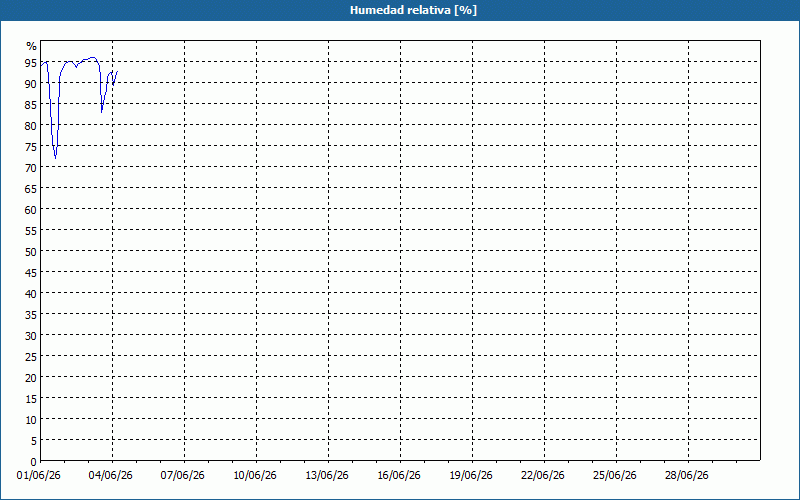Click the 25 value on y-axis
Image resolution: width=800 pixels, height=500 pixels.
[x=31, y=357]
